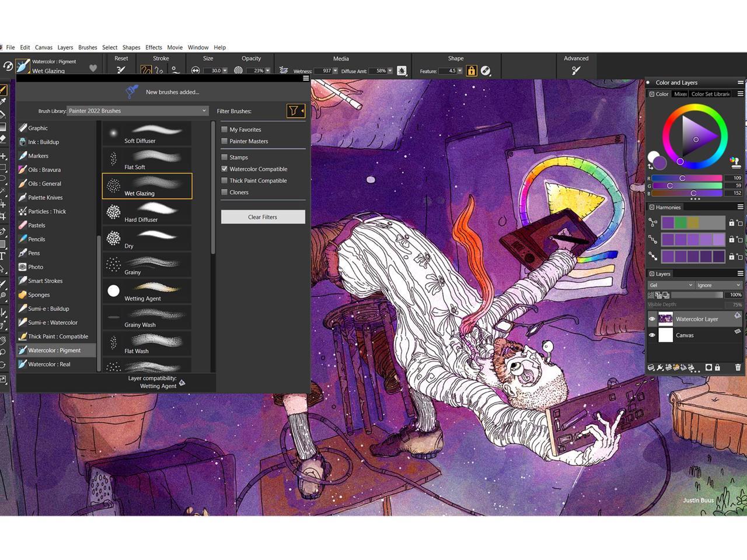Open the Advanced brush controls icon
Viewport: 747px width, 560px height.
point(575,71)
